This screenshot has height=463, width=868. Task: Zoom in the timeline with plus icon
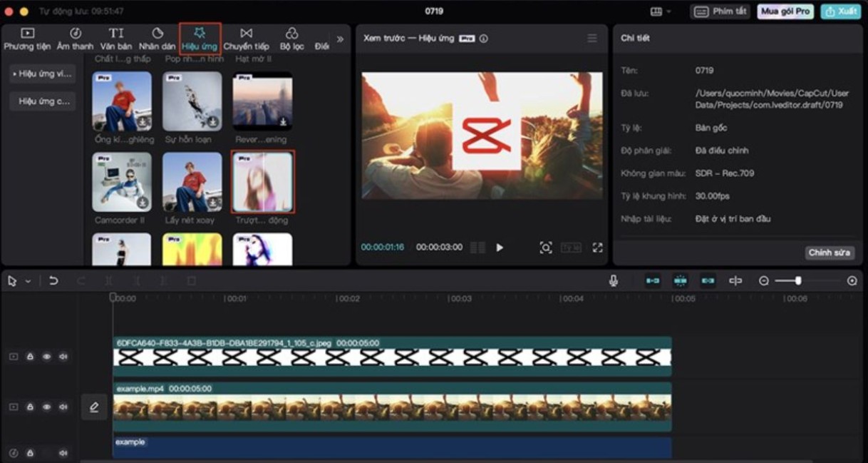click(852, 281)
